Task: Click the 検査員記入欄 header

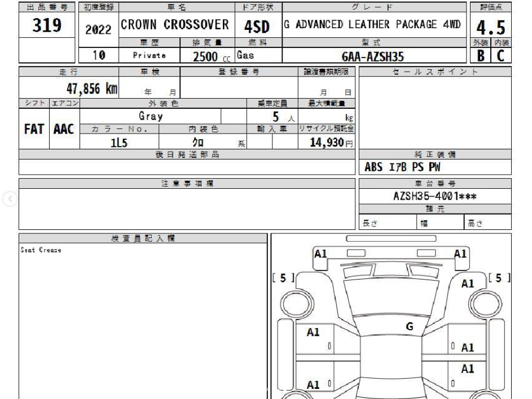Action: [143, 238]
